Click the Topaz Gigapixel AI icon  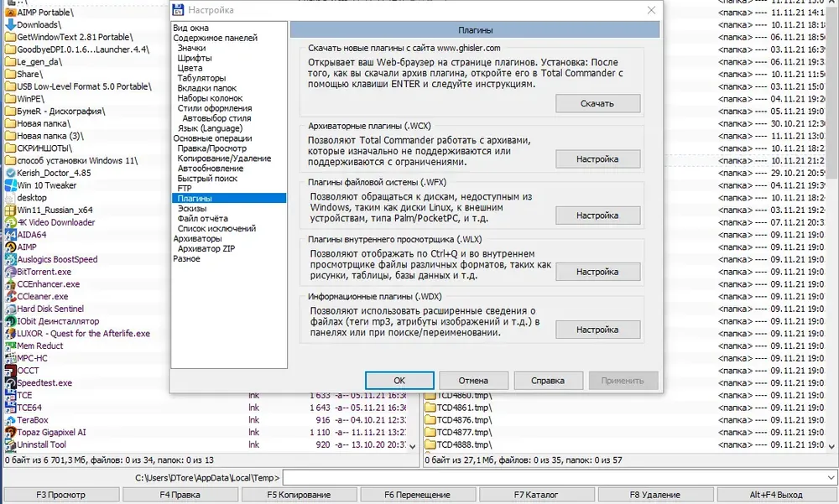pyautogui.click(x=10, y=433)
